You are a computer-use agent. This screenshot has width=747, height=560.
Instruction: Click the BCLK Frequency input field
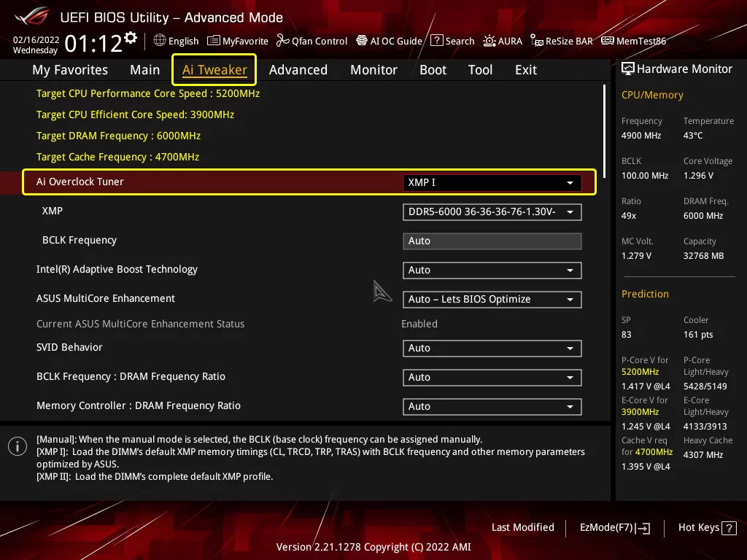point(492,241)
